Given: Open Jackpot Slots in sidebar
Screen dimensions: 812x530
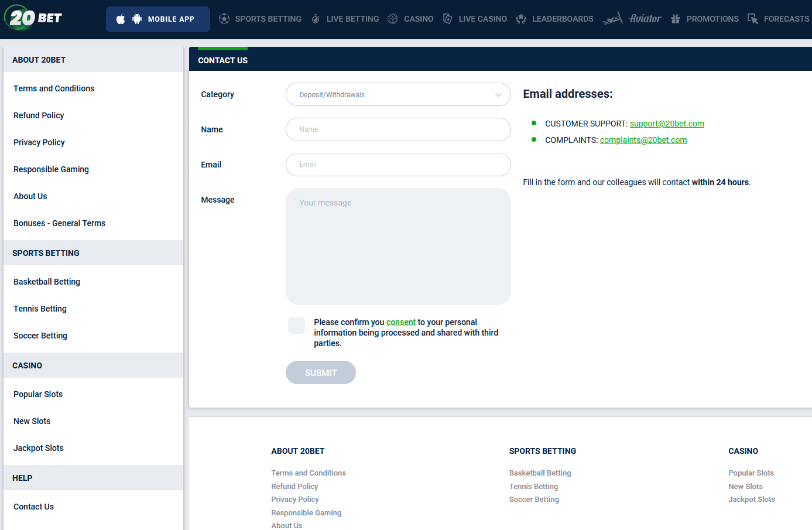Looking at the screenshot, I should pos(39,448).
